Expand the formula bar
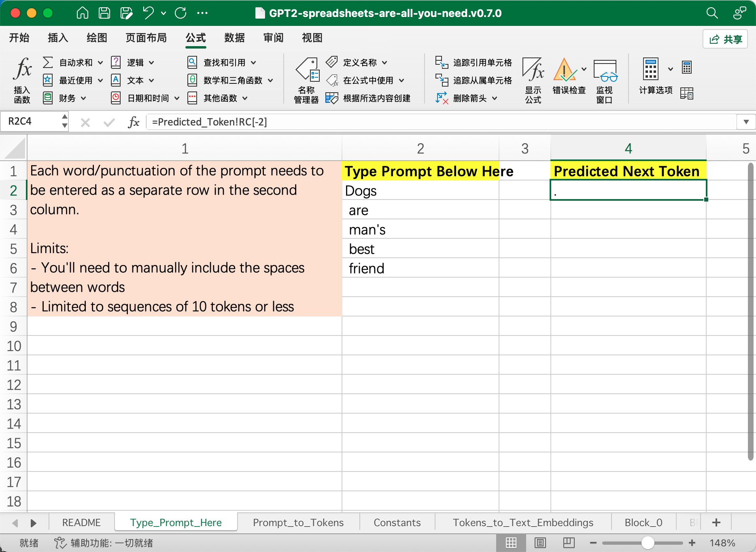 tap(746, 122)
